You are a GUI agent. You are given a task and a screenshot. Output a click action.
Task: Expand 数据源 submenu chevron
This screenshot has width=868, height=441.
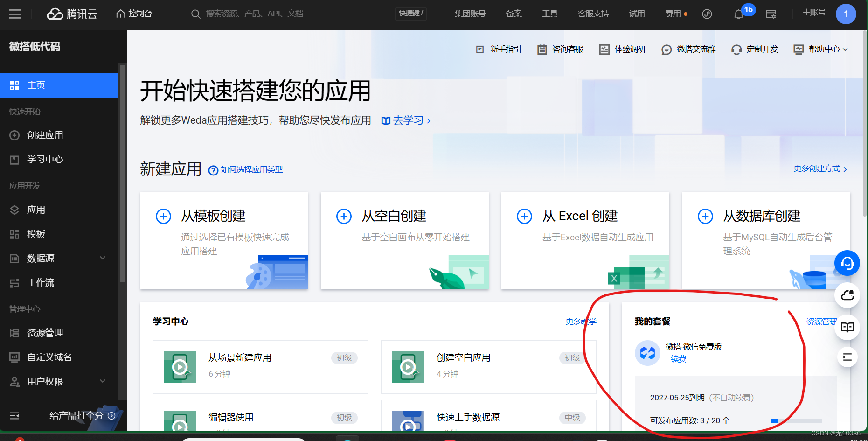(x=103, y=258)
